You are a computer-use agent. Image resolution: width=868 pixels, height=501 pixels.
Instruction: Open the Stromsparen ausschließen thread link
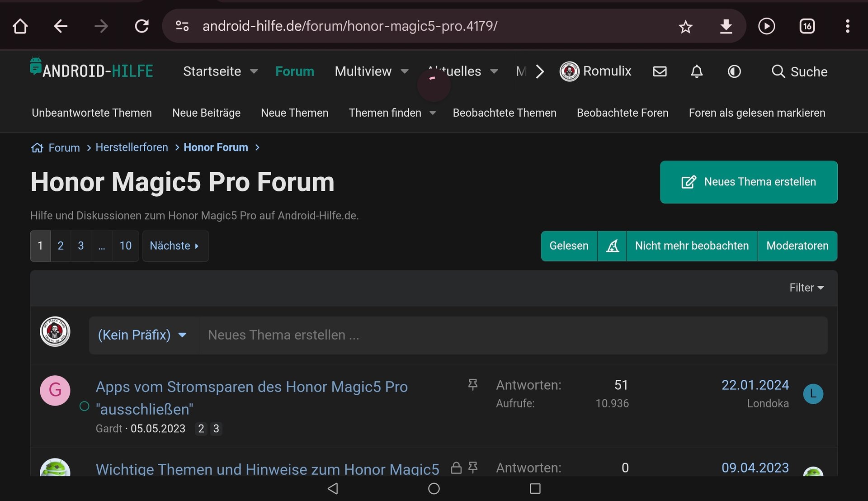click(251, 387)
